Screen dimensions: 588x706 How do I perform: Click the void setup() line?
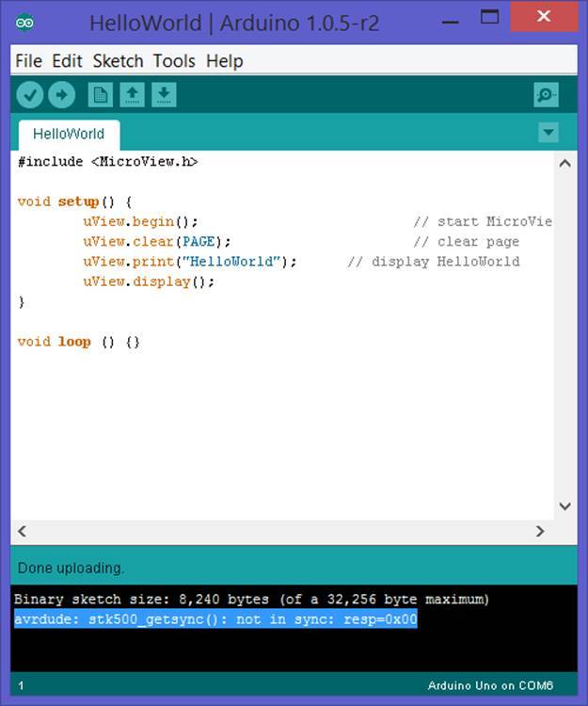[x=74, y=201]
